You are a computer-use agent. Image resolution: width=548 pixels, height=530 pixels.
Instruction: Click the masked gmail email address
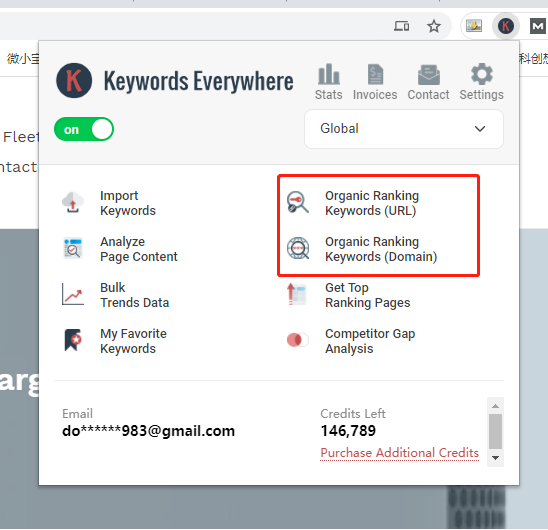coord(148,431)
